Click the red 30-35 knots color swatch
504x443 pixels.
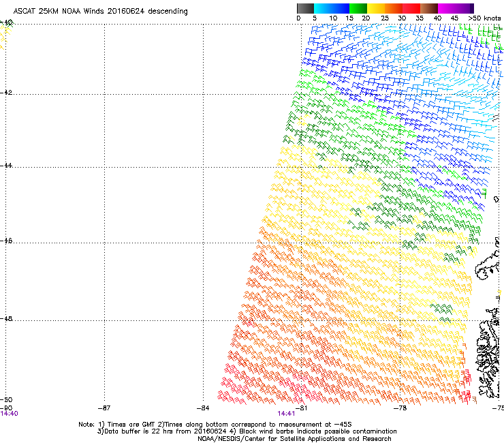coord(411,8)
